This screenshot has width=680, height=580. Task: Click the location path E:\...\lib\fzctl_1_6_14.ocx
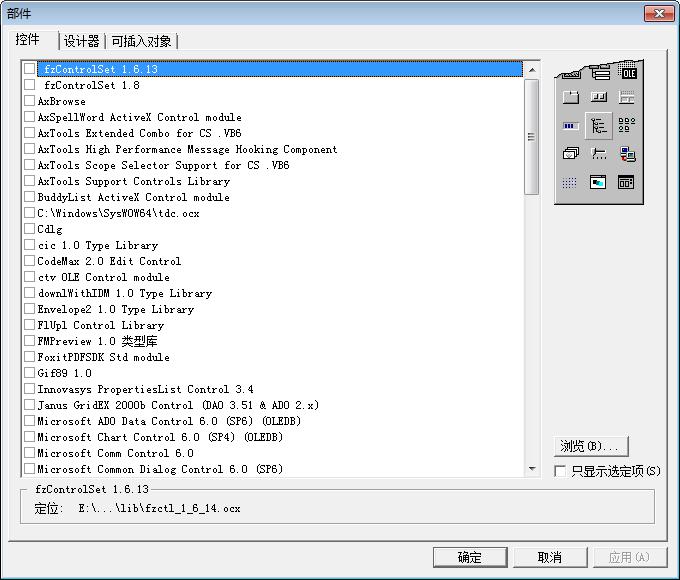159,508
